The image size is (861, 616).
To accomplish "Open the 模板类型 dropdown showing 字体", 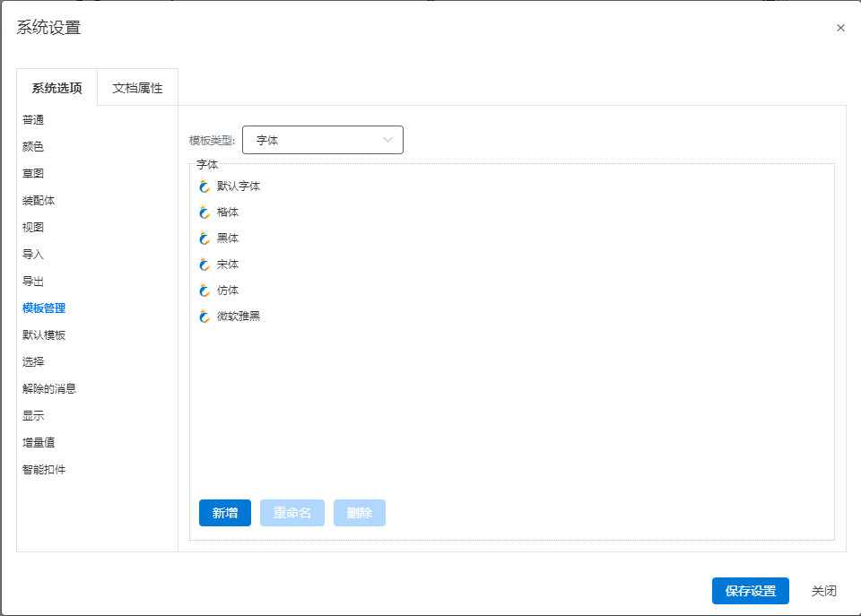I will click(x=323, y=140).
